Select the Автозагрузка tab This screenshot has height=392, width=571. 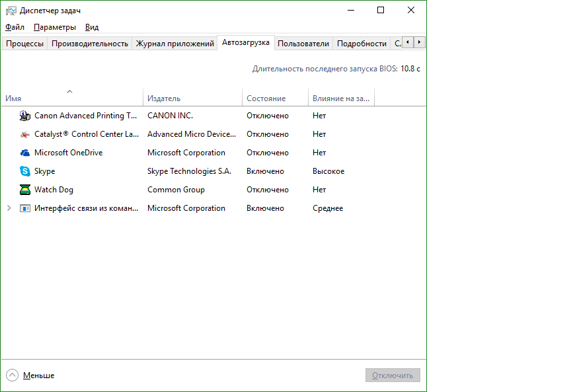[x=246, y=42]
